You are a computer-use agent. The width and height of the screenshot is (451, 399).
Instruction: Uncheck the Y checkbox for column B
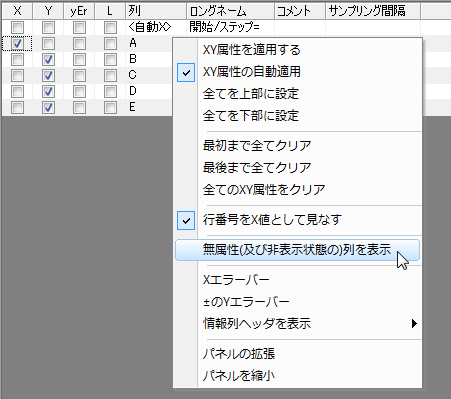48,59
